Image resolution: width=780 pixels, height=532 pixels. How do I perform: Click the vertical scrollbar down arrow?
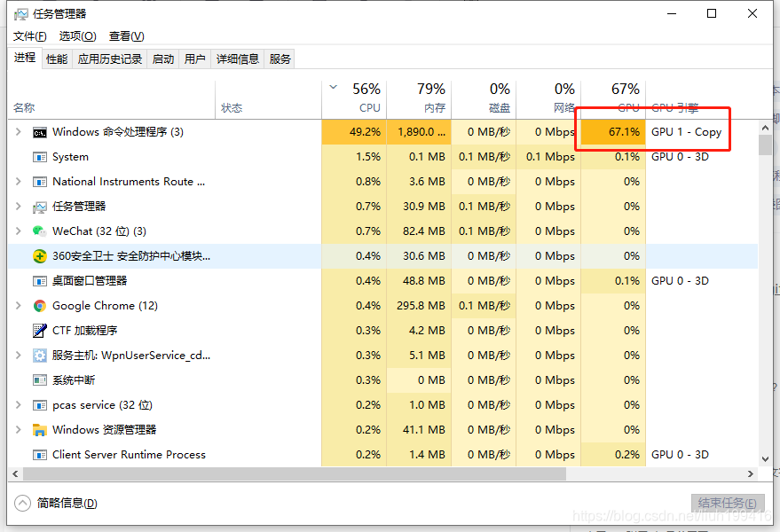765,459
